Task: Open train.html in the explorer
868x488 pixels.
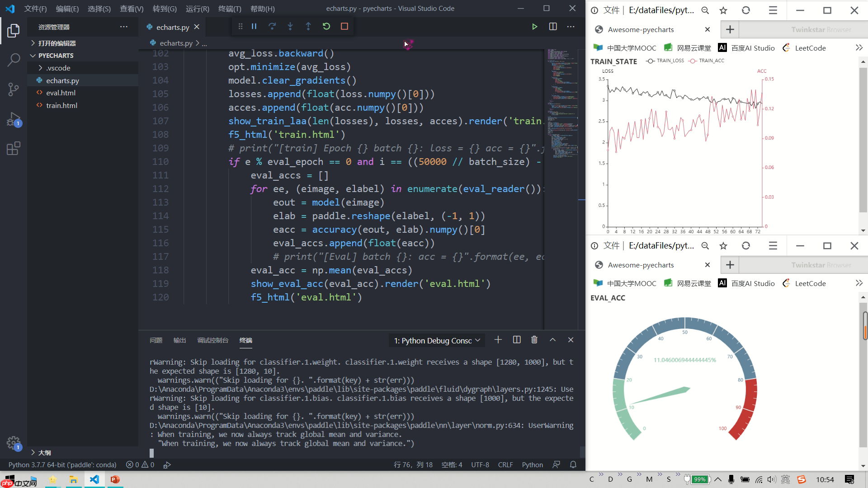Action: click(61, 105)
